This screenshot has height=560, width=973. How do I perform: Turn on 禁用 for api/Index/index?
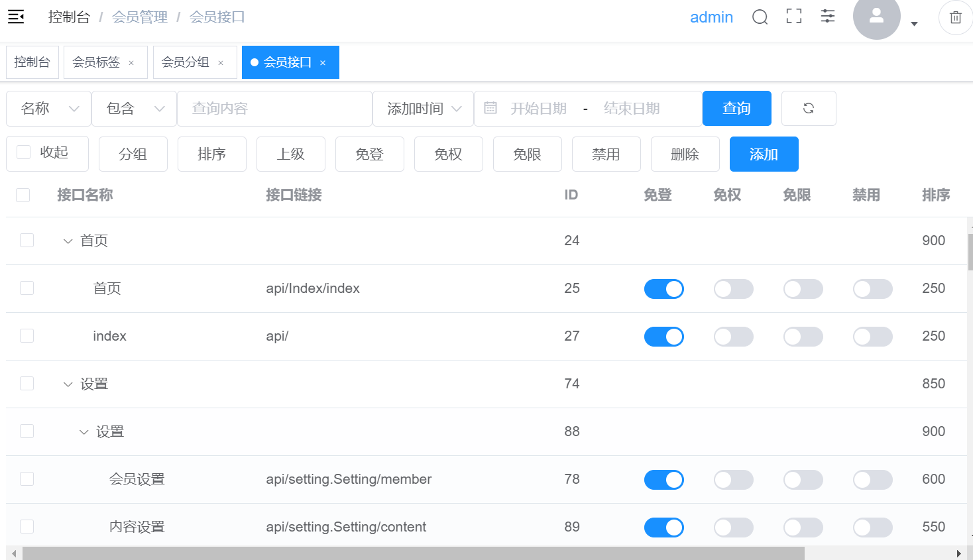tap(873, 289)
